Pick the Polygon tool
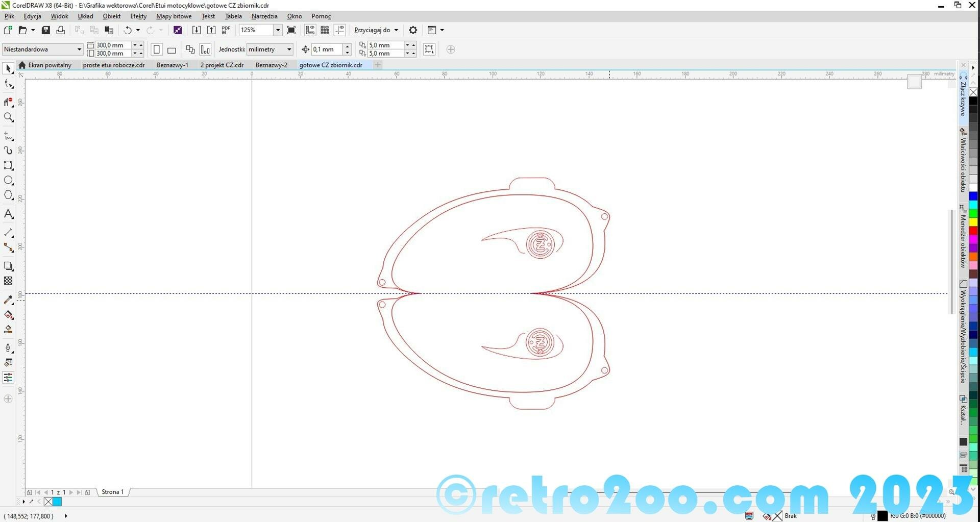980x522 pixels. coord(8,195)
